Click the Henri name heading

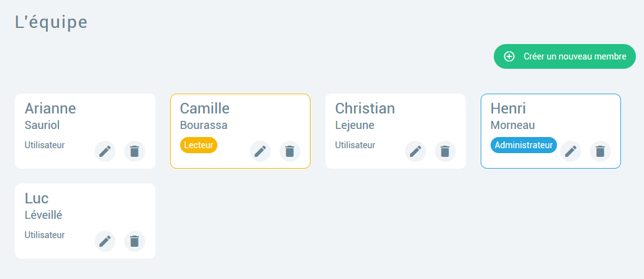[508, 109]
